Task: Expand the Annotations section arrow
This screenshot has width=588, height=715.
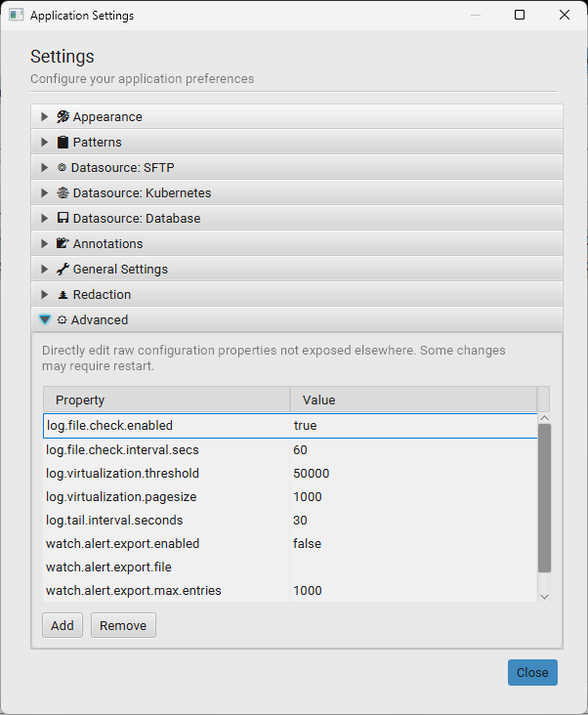Action: (x=44, y=243)
